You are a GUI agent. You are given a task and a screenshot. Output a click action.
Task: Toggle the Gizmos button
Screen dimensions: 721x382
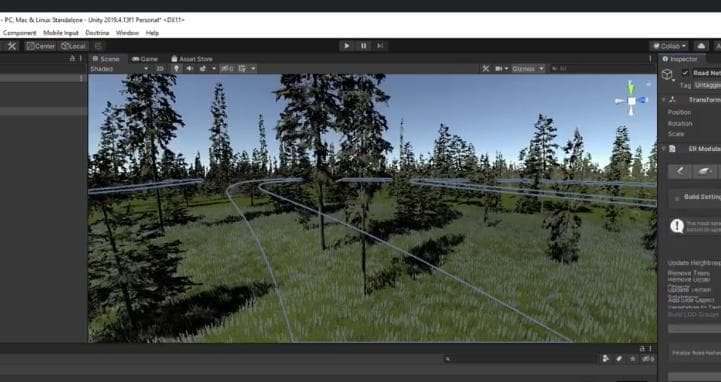pos(524,68)
